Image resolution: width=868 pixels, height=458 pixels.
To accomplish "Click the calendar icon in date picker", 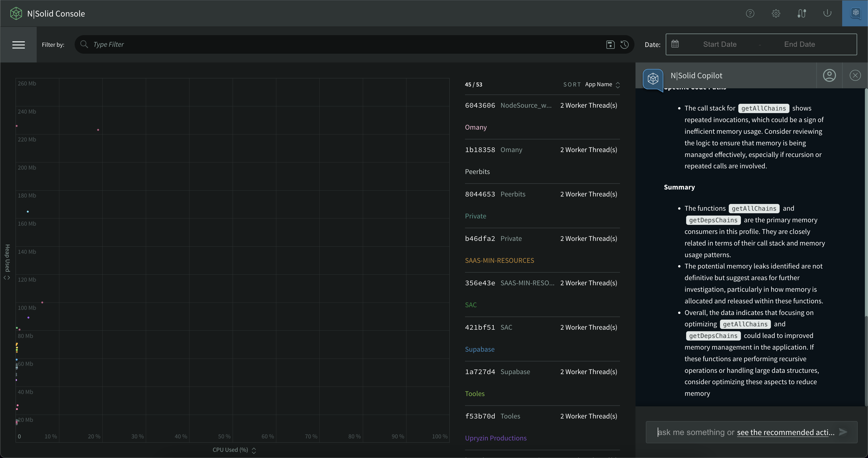I will click(x=675, y=44).
